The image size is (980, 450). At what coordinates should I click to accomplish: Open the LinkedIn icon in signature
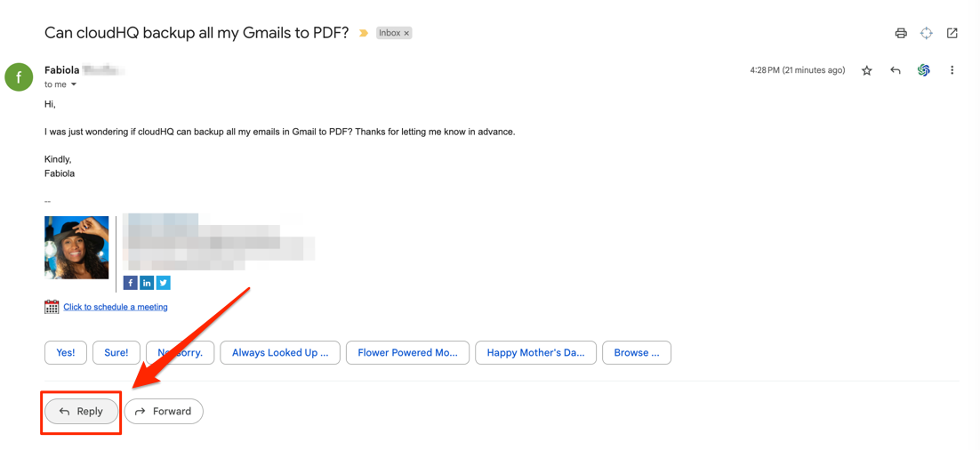pyautogui.click(x=147, y=283)
